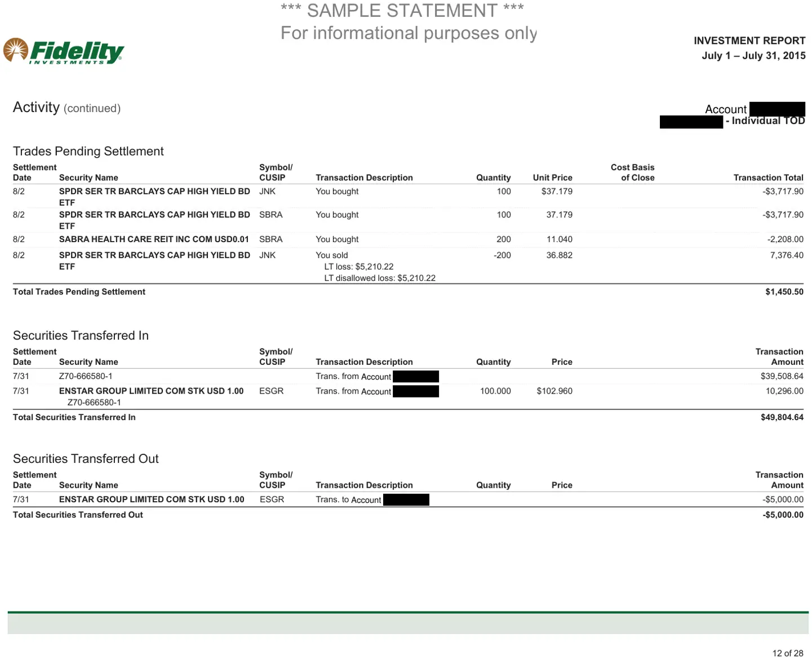The width and height of the screenshot is (812, 660).
Task: Select the $102.960 price value
Action: point(554,391)
